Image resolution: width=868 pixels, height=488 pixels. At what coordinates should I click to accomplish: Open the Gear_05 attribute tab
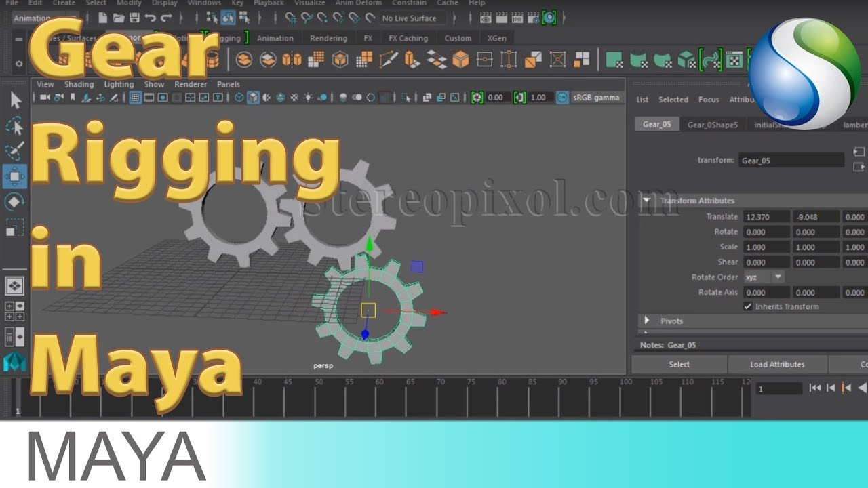[x=656, y=124]
